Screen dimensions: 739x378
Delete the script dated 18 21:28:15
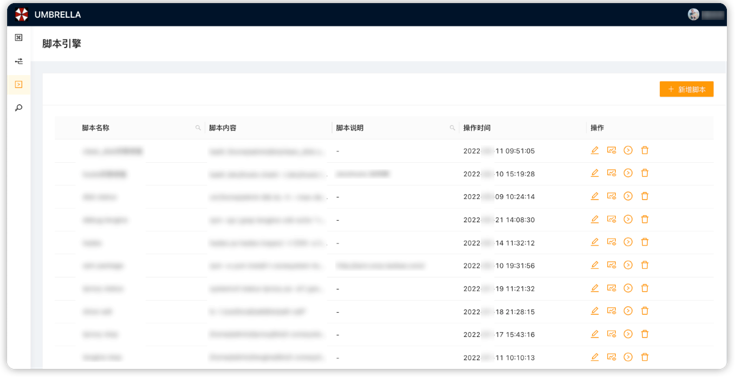(645, 311)
